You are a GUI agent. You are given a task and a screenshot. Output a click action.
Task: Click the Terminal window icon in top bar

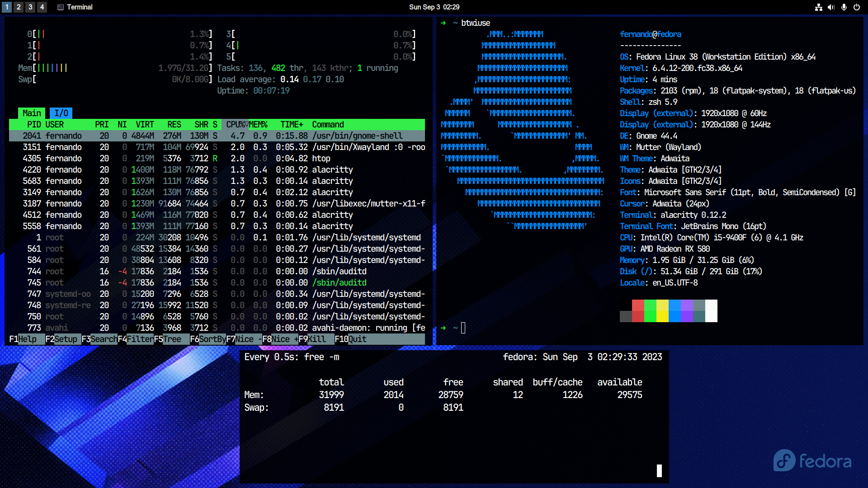coord(61,7)
